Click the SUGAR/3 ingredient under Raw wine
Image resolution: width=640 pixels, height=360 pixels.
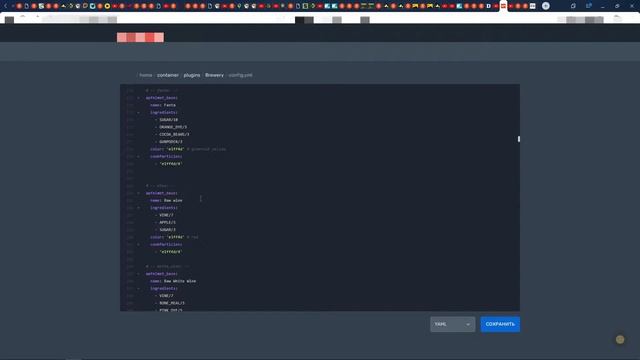tap(167, 230)
